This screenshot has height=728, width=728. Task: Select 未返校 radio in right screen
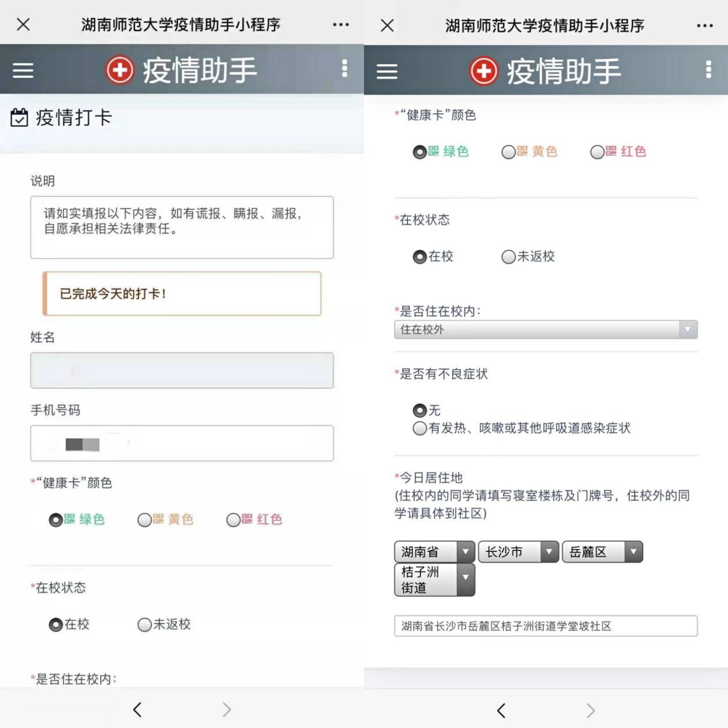coord(508,257)
